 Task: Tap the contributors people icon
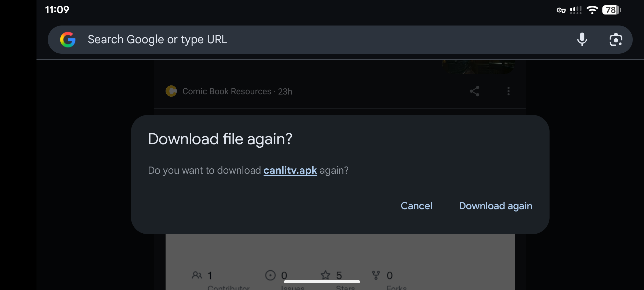[x=197, y=275]
